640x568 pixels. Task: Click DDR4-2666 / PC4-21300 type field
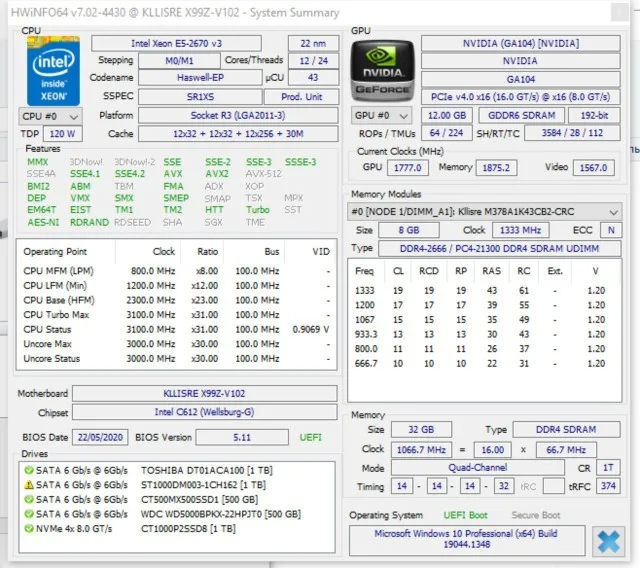pyautogui.click(x=500, y=248)
